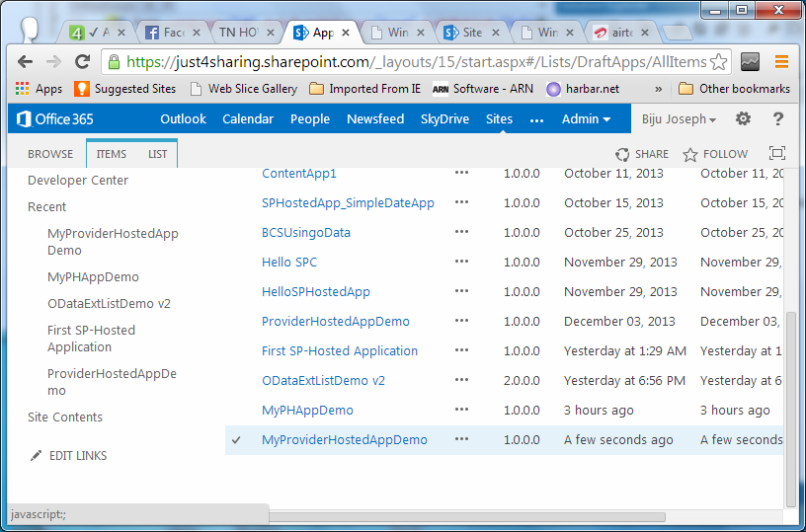Open more navigation options ellipsis

tap(536, 119)
